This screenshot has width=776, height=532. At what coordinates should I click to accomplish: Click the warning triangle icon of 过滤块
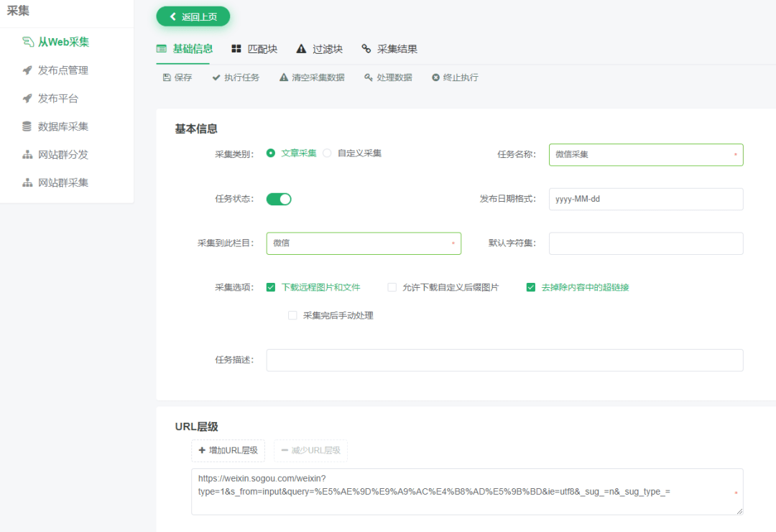pos(301,48)
